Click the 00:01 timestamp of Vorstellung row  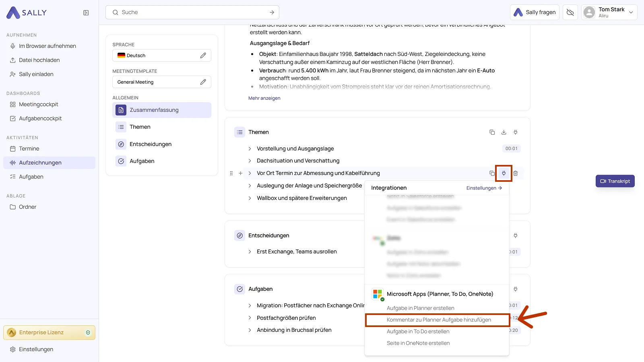tap(512, 148)
